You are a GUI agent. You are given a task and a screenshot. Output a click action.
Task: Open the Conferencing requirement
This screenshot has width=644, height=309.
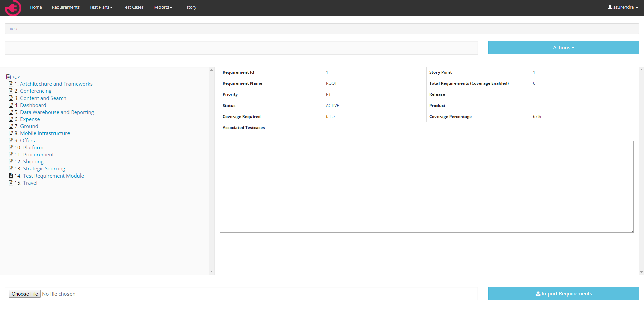[x=36, y=91]
